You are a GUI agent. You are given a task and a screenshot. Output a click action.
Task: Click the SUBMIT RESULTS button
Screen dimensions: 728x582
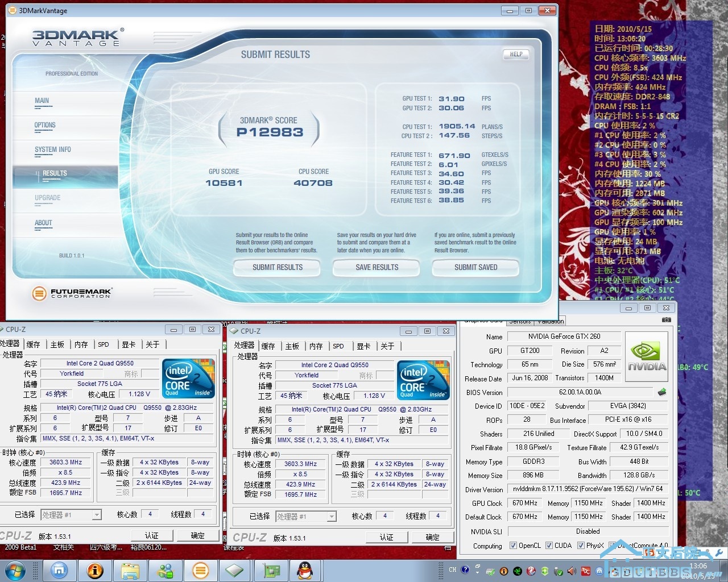(x=278, y=268)
